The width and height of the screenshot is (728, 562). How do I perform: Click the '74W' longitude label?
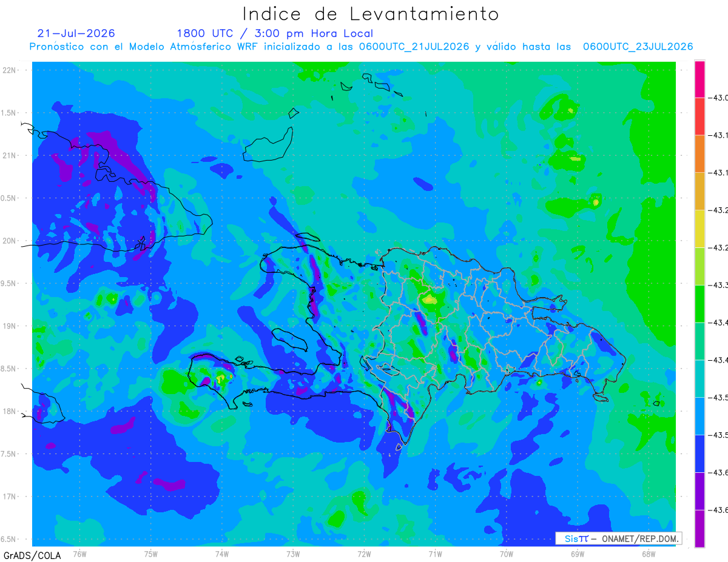[x=222, y=554]
